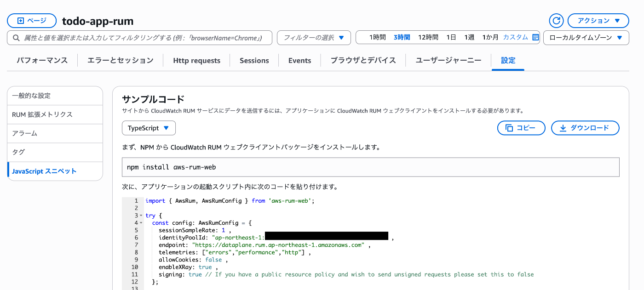Select the 1か月 time range
The width and height of the screenshot is (644, 290).
(490, 37)
